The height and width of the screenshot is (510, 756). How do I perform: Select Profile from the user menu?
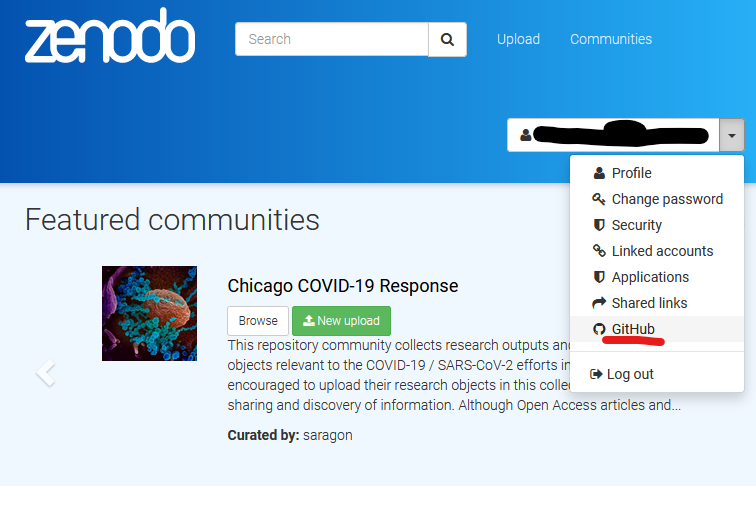657,173
